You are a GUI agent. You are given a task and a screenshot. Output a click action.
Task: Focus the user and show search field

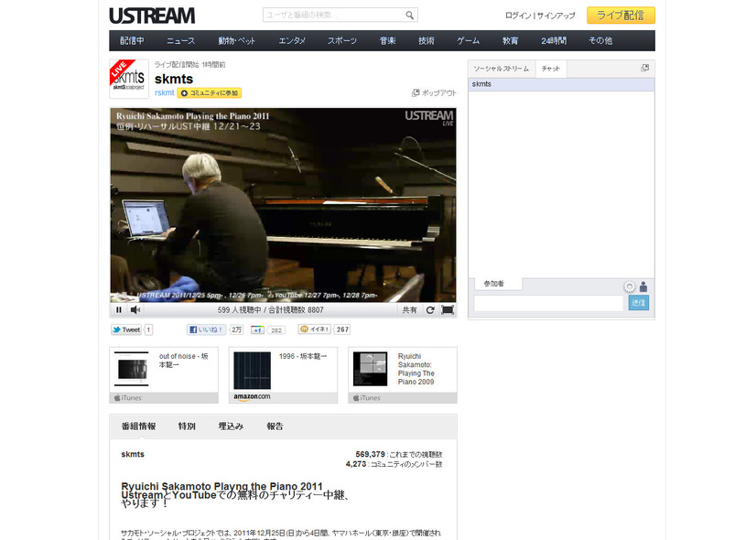[334, 15]
